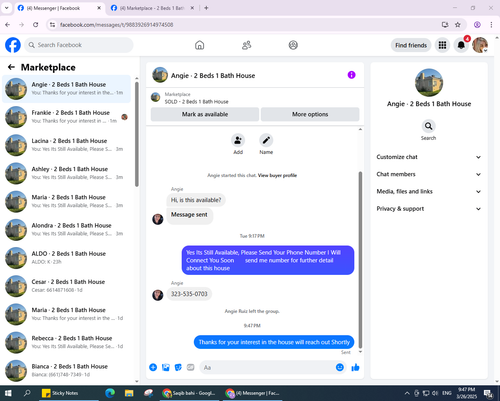Choose a GIF icon in composer
The height and width of the screenshot is (401, 500).
190,367
